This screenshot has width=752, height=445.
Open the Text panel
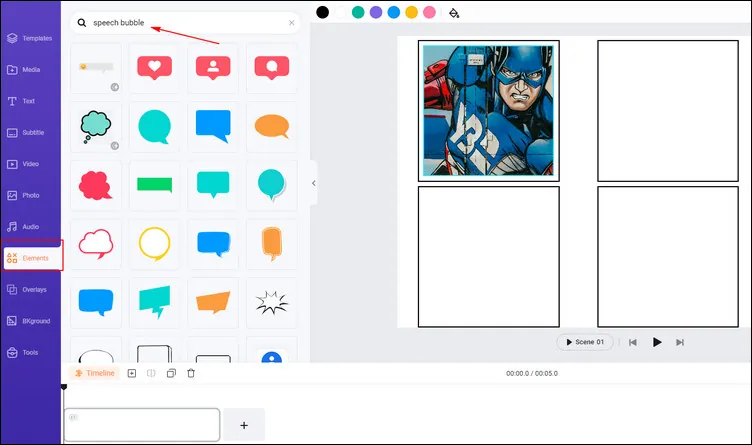(x=21, y=101)
